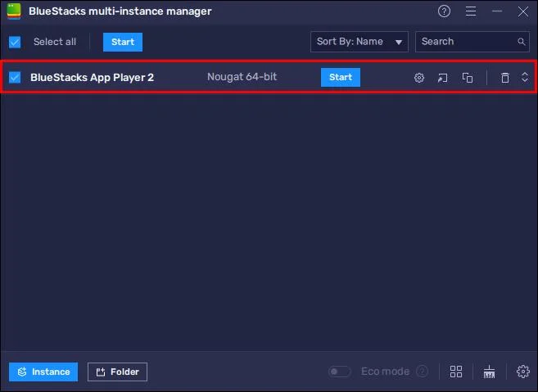Minimize the multi-instance manager window
Screen dimensions: 538x392
(x=497, y=11)
